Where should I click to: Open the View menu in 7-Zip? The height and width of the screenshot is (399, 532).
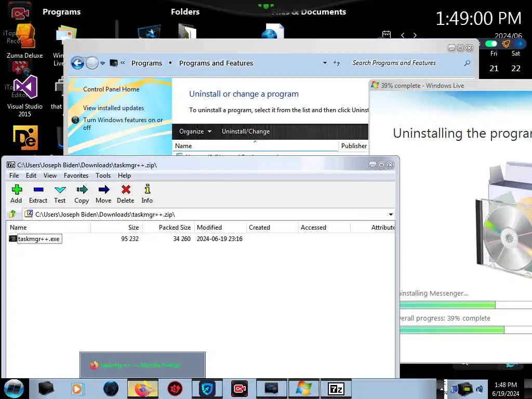[x=50, y=176]
